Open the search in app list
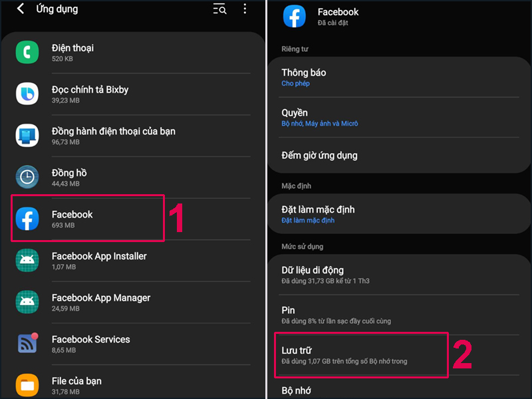The image size is (532, 399). tap(219, 9)
